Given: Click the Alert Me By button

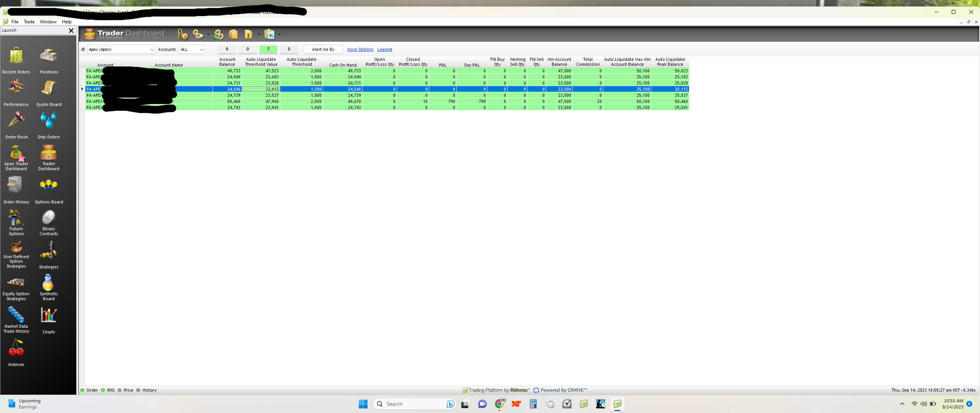Looking at the screenshot, I should 323,49.
